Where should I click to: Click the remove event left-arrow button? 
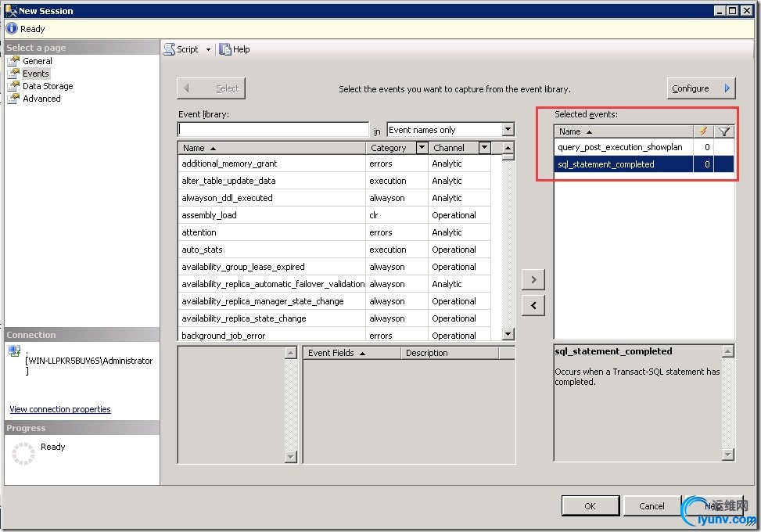[533, 305]
